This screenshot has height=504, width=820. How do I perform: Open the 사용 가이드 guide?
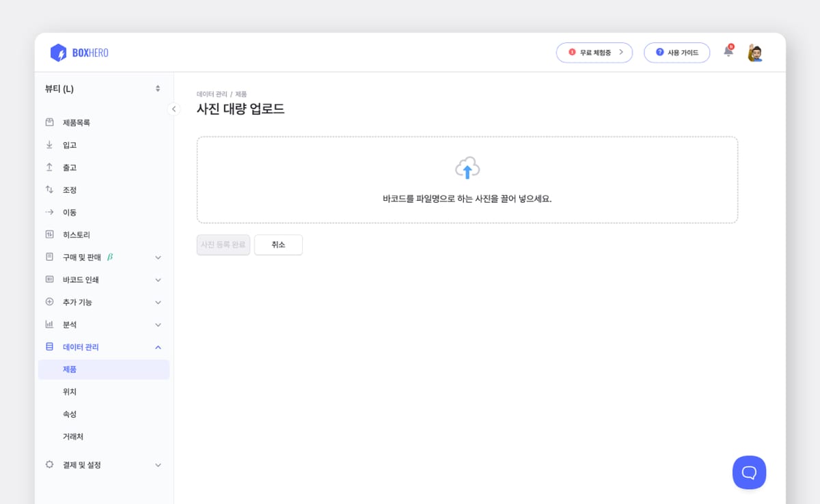click(676, 52)
